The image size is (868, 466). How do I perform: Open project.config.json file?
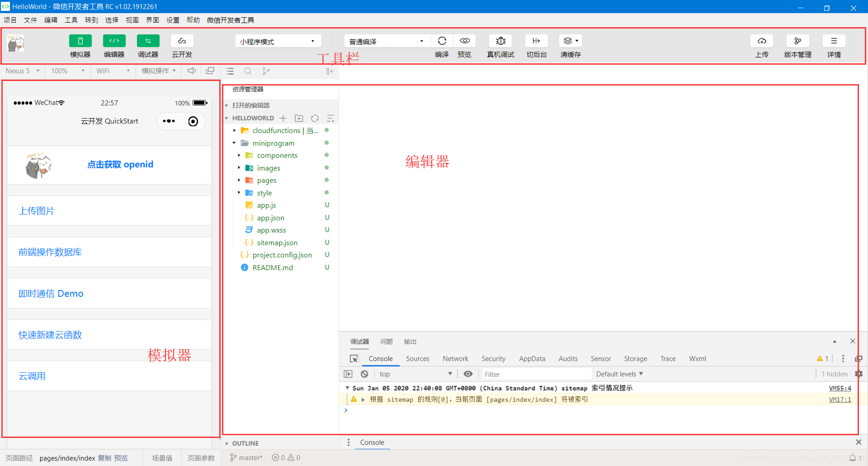(x=281, y=255)
